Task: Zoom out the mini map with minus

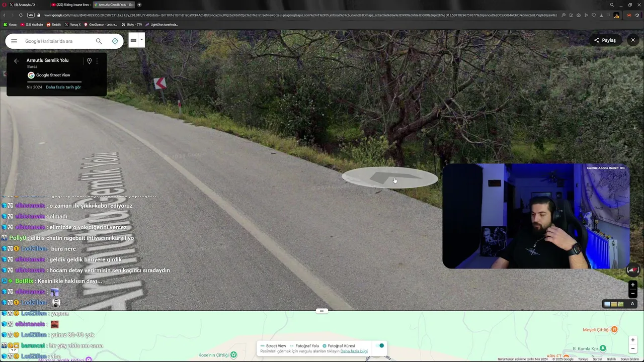Action: (x=633, y=348)
